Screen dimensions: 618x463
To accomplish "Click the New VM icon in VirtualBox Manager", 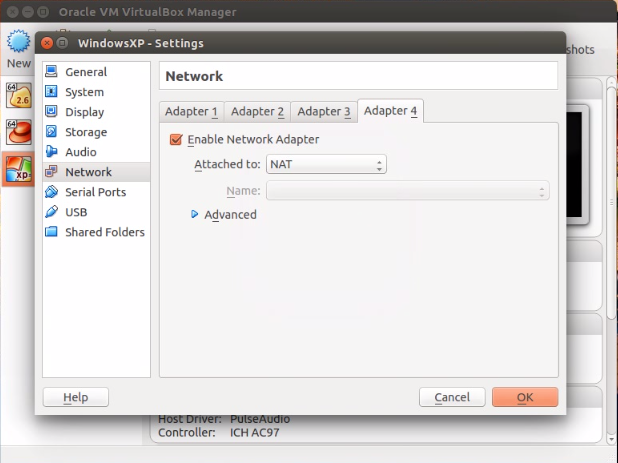I will tap(18, 41).
